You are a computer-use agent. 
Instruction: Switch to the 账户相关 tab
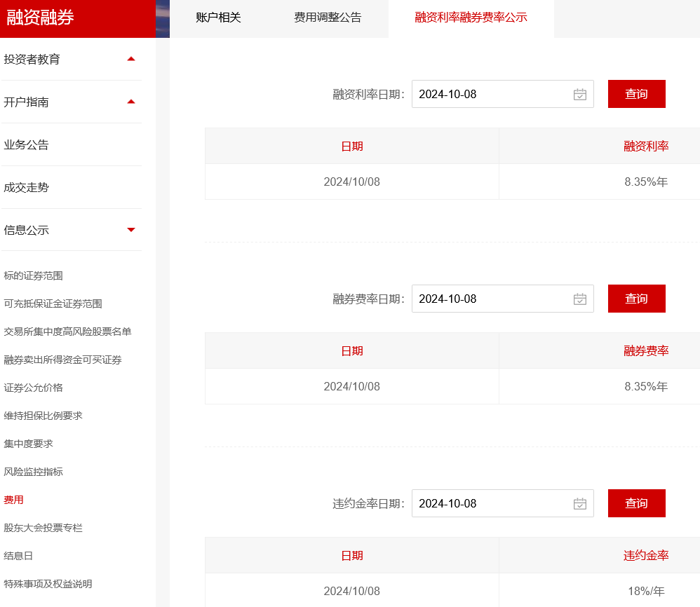[x=220, y=19]
